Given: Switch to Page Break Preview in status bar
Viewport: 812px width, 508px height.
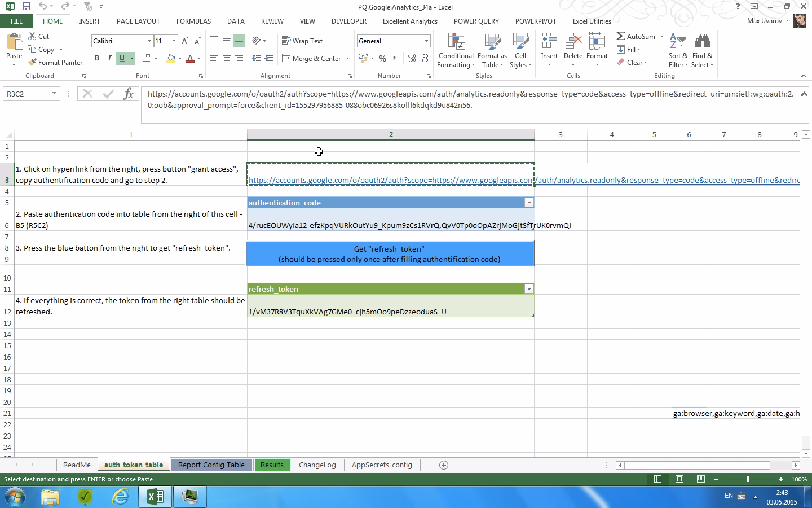Looking at the screenshot, I should 700,479.
